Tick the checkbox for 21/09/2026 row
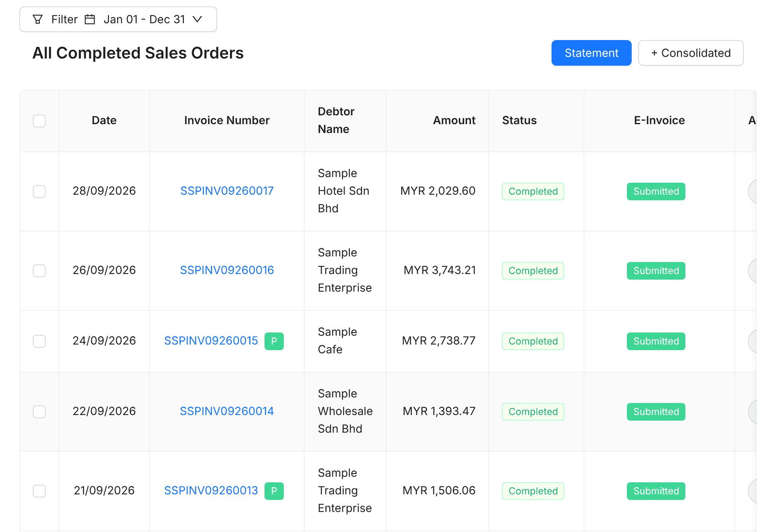The height and width of the screenshot is (532, 776). coord(39,491)
